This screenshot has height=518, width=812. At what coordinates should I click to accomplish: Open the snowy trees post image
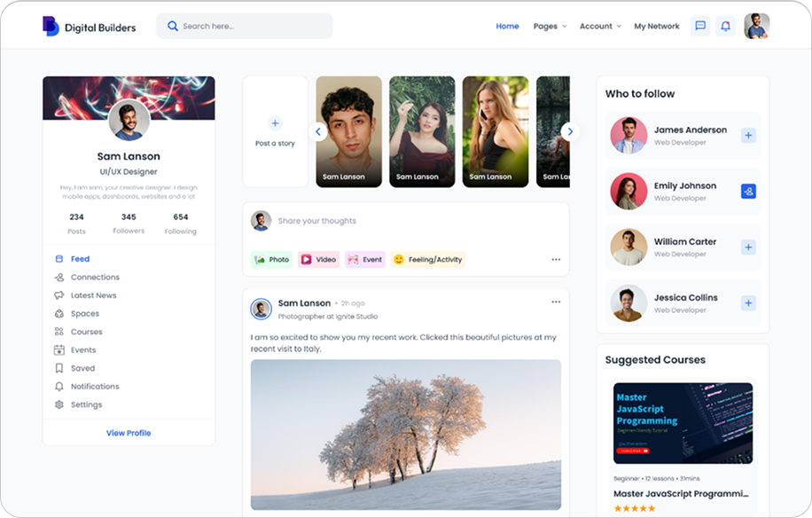[406, 436]
